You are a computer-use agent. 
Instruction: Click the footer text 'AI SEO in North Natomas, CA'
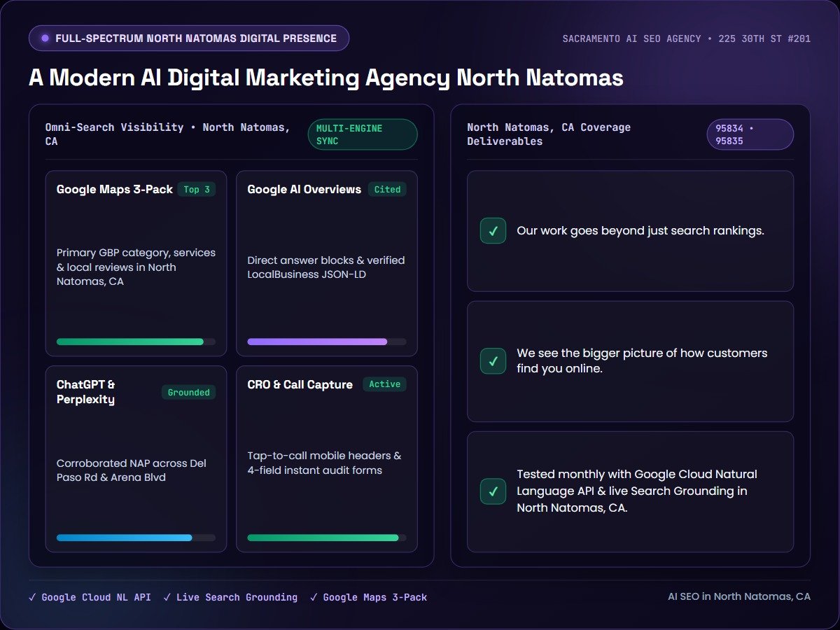[739, 597]
